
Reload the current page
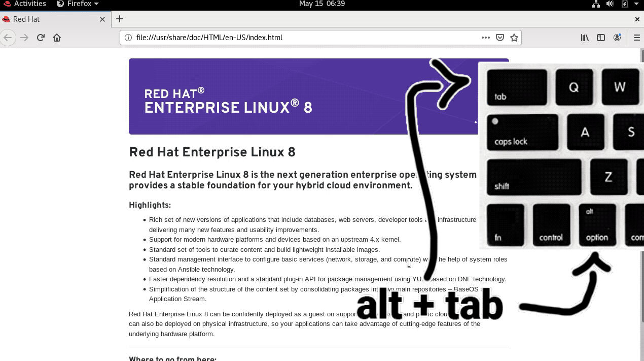point(41,38)
